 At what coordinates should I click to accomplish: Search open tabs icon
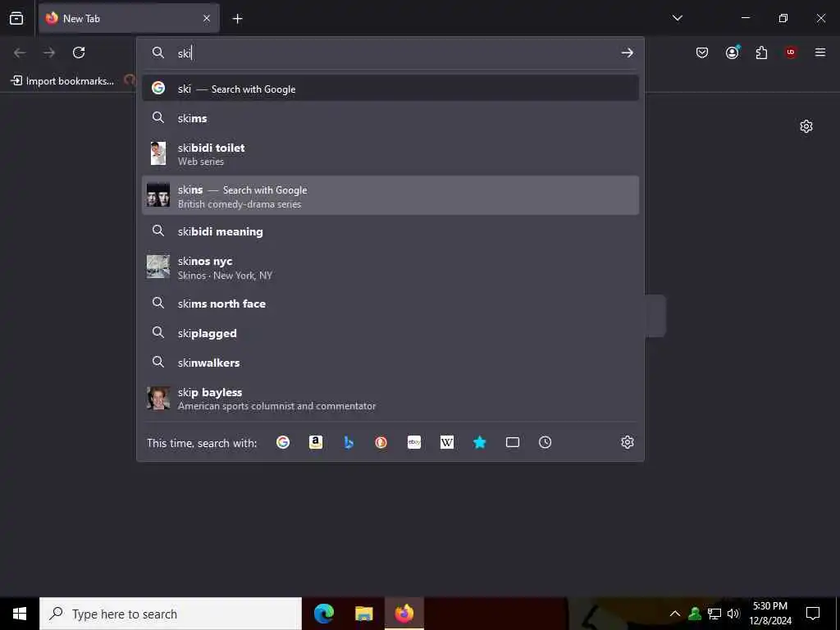tap(512, 442)
